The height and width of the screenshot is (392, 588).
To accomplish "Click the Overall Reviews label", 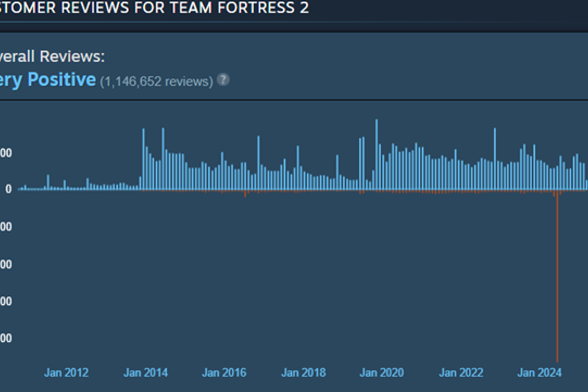I will [52, 57].
